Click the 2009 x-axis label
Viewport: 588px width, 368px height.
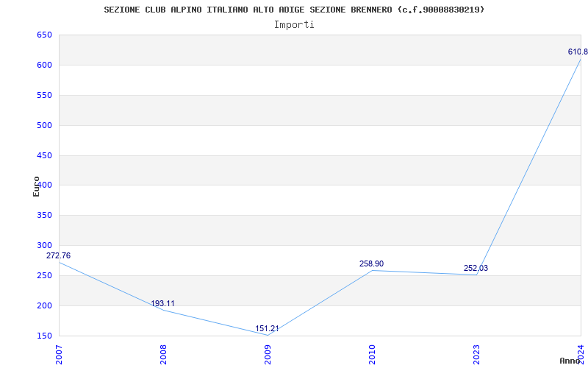(x=268, y=355)
